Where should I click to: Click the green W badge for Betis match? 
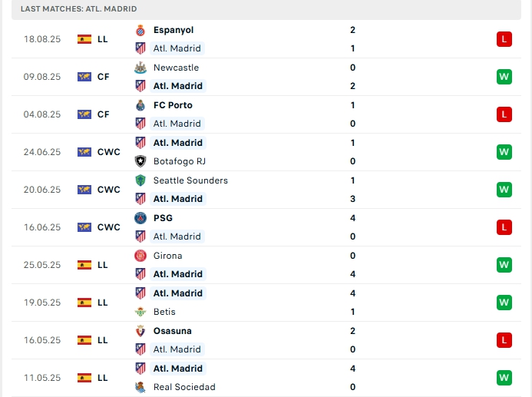pos(504,303)
